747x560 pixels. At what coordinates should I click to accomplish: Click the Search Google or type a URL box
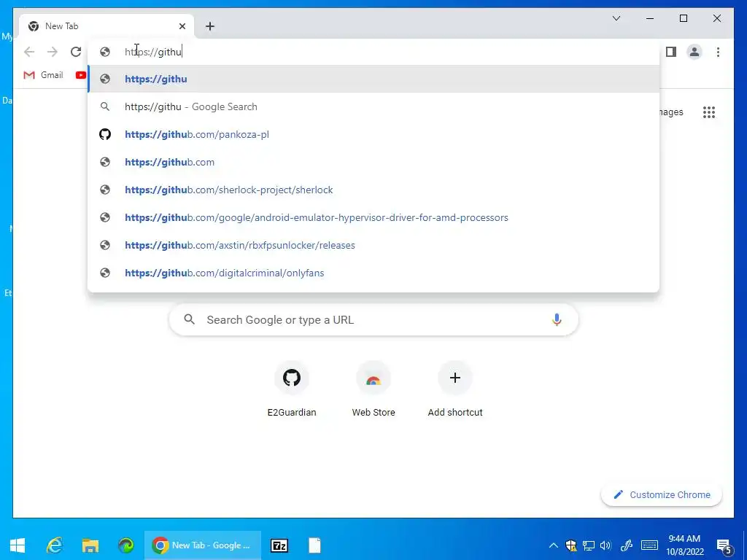click(373, 319)
